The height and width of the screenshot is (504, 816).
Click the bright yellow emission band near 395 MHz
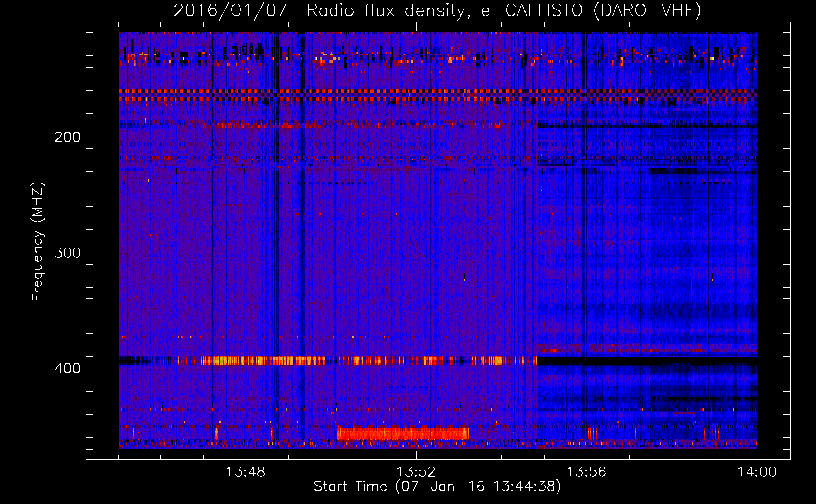click(x=262, y=360)
